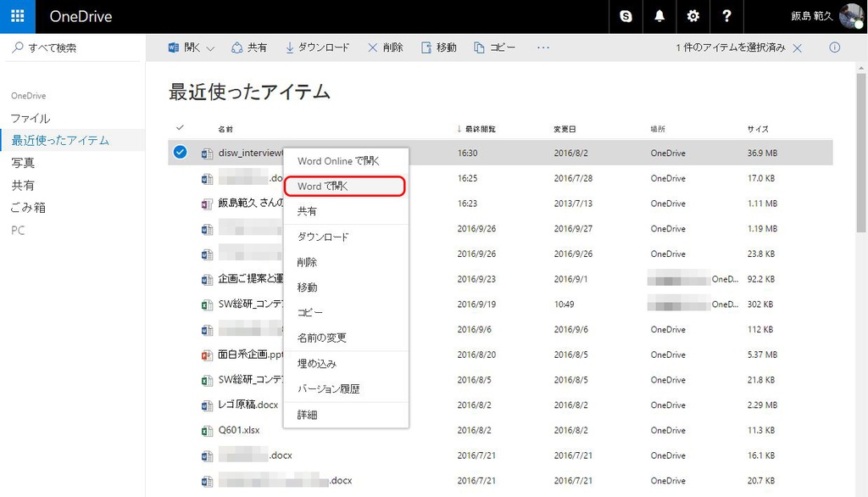Click 共有 button in the toolbar
Image resolution: width=868 pixels, height=497 pixels.
[x=249, y=47]
